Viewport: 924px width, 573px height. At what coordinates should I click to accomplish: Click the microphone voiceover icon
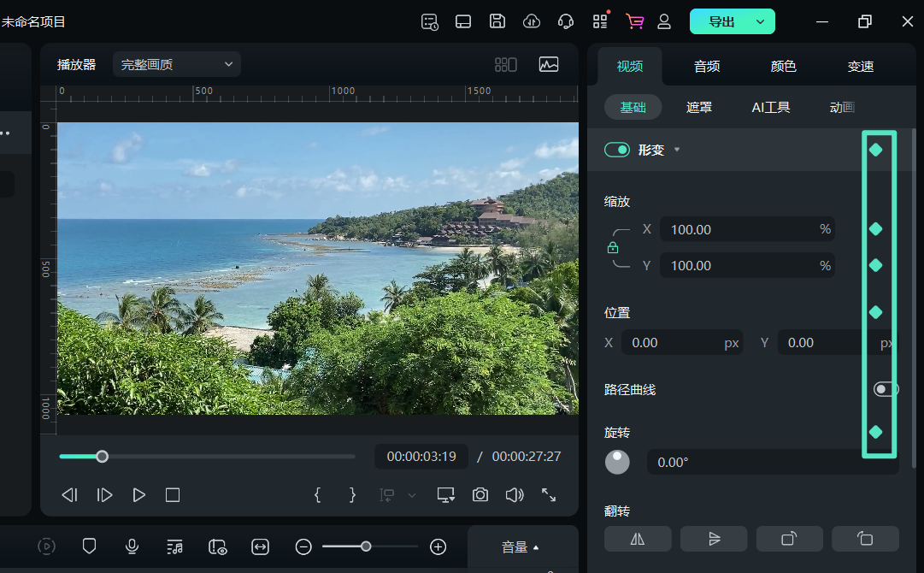(132, 546)
